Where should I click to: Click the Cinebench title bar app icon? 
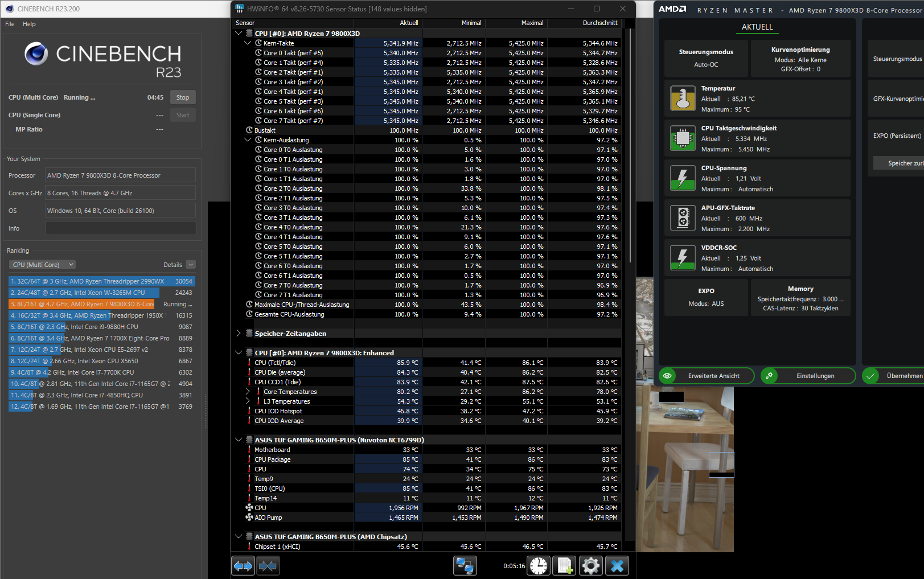click(9, 9)
